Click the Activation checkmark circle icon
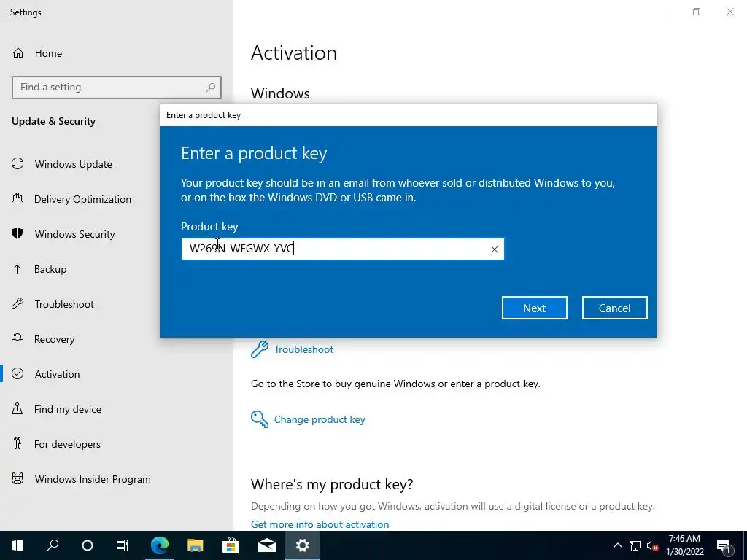 click(x=18, y=373)
